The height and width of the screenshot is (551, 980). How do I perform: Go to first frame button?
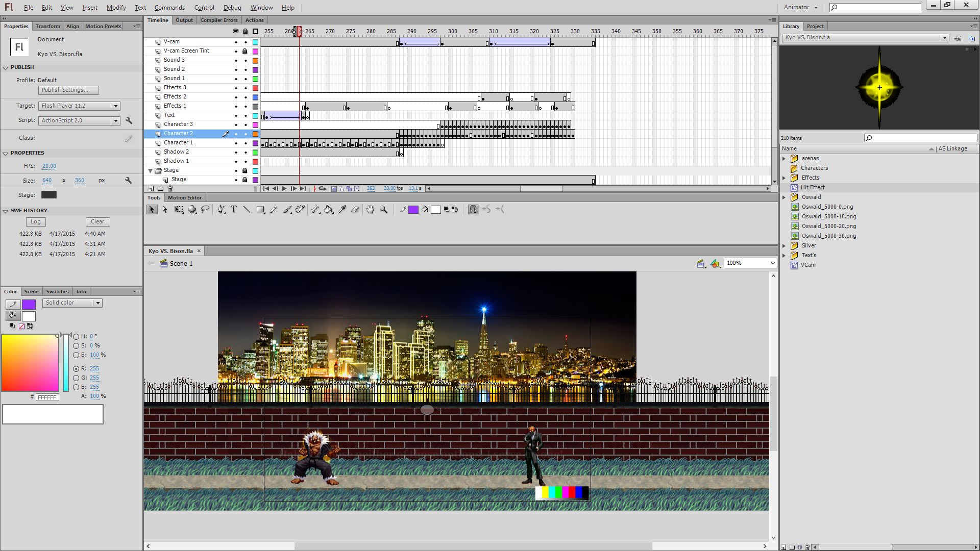(x=266, y=189)
